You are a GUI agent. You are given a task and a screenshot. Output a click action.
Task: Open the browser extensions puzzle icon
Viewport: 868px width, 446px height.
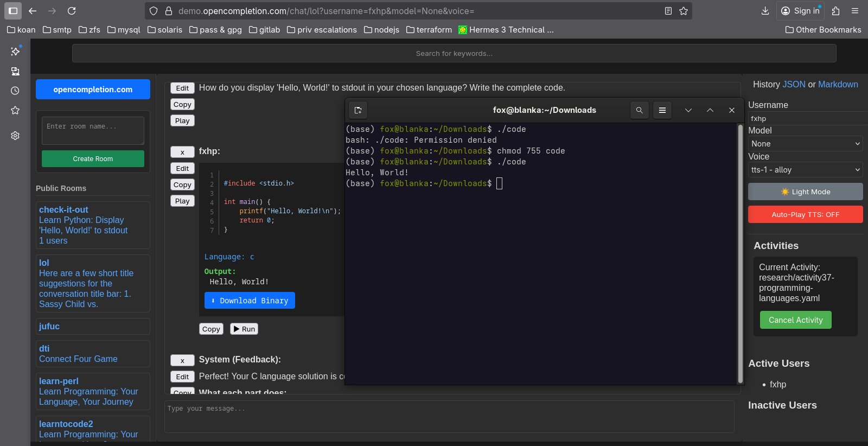click(x=835, y=11)
